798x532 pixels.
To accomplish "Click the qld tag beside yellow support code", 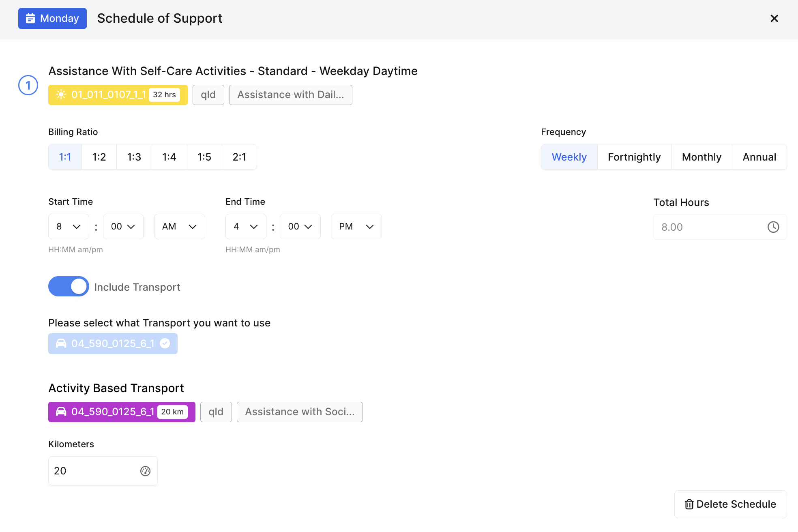I will point(208,94).
